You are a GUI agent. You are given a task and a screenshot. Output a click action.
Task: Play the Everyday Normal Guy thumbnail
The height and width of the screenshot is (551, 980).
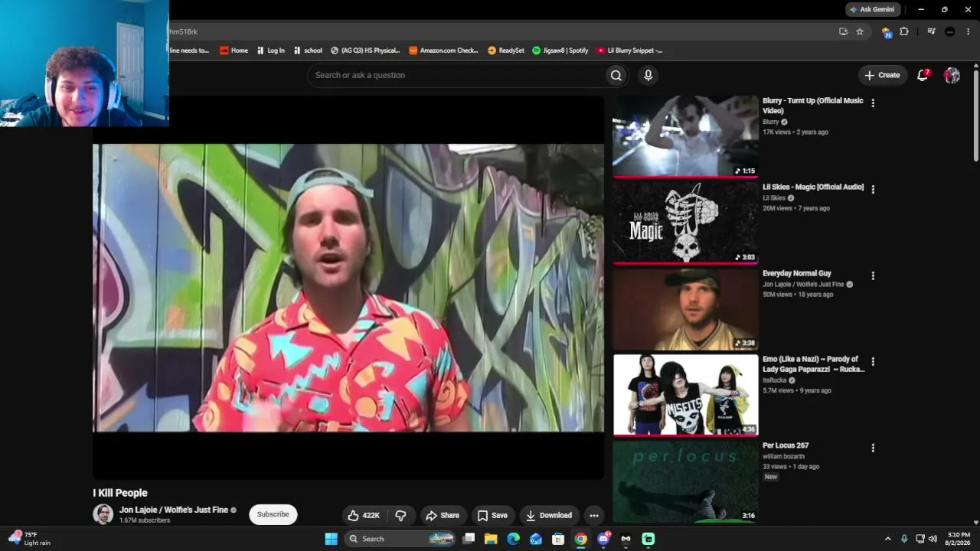685,309
